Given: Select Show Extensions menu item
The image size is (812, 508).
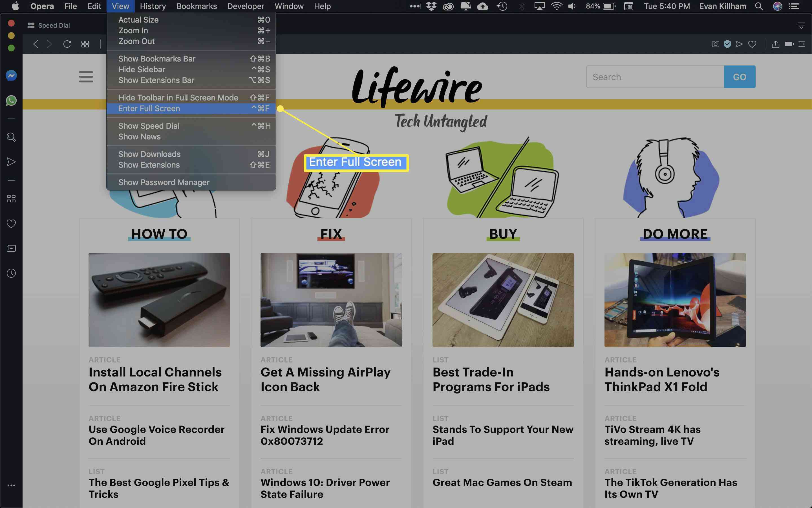Looking at the screenshot, I should pos(191,165).
